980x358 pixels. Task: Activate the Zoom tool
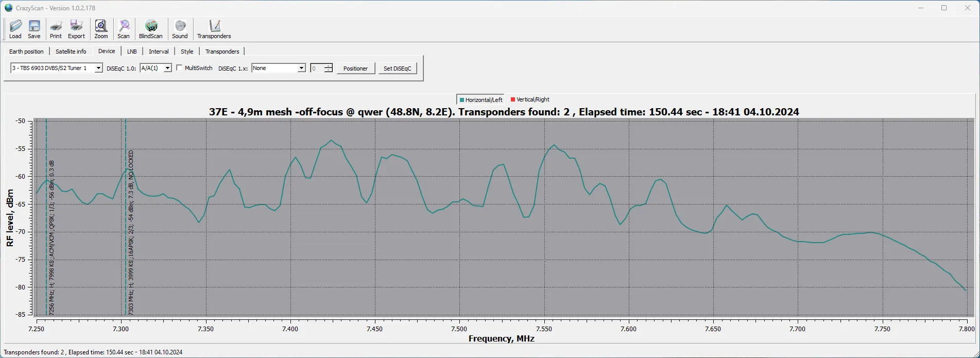coord(101,29)
